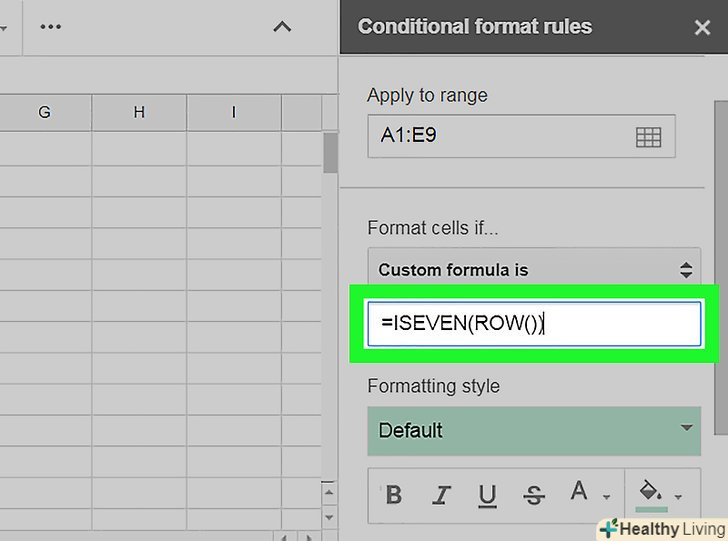Click the sidebar panel scrollbar

pos(719,250)
